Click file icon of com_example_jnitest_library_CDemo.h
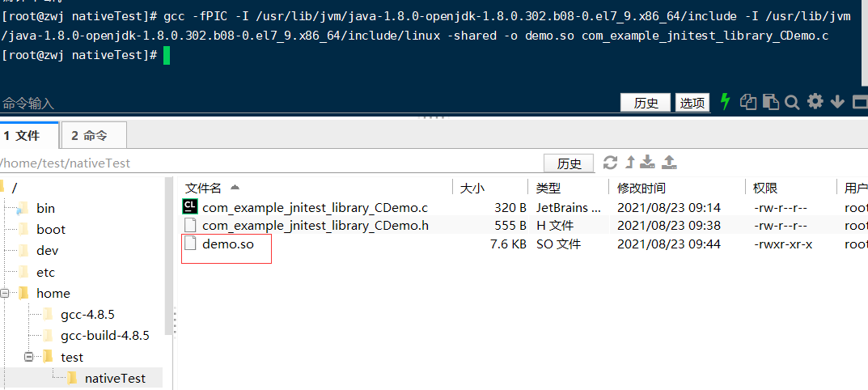The height and width of the screenshot is (390, 868). click(190, 225)
